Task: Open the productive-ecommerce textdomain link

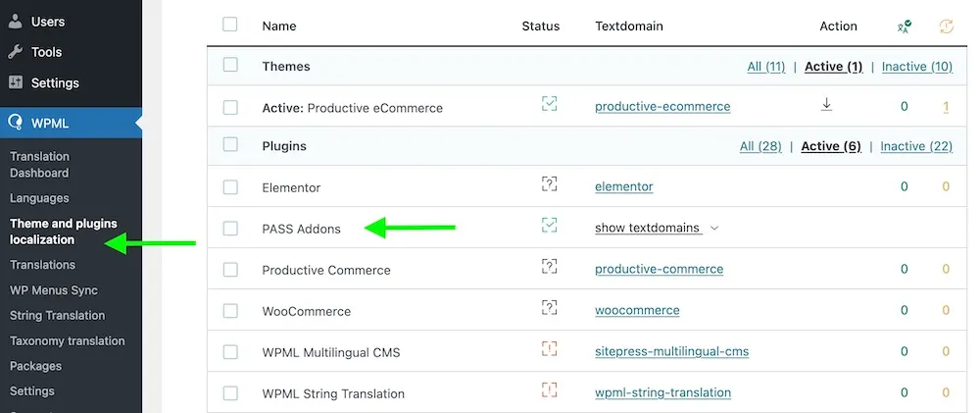Action: coord(662,106)
